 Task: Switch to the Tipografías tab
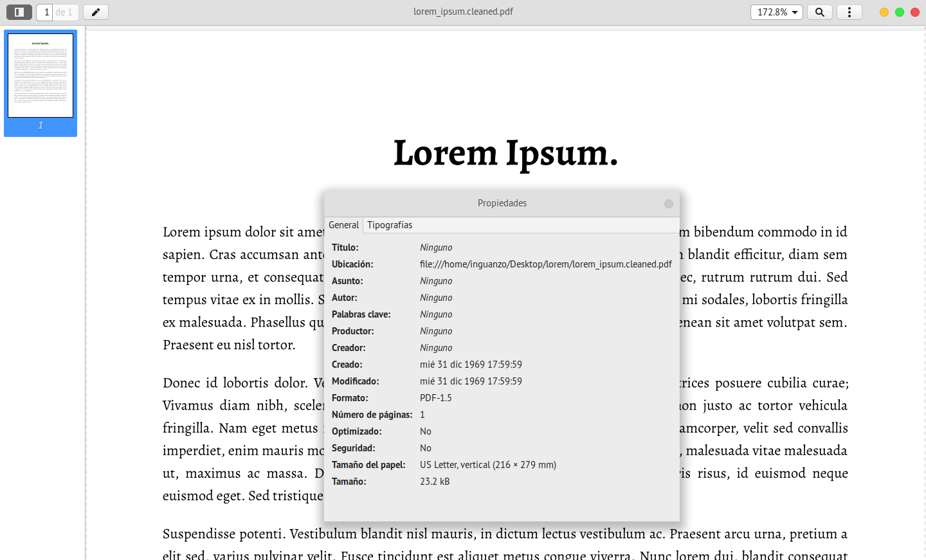click(390, 225)
